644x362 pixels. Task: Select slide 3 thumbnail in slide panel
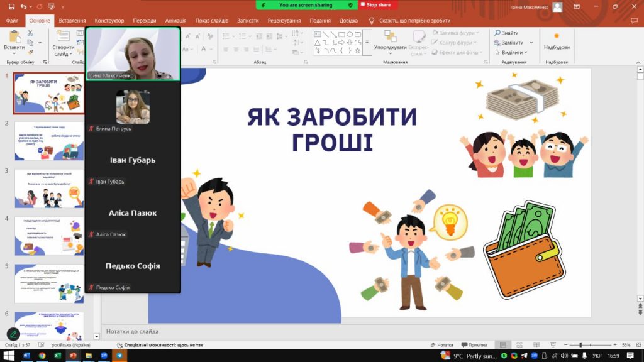click(49, 188)
